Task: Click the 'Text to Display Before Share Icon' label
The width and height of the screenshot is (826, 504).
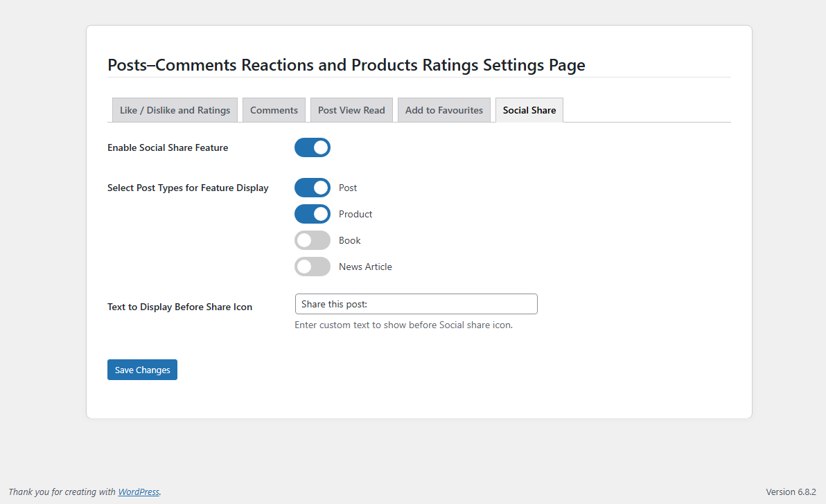Action: click(179, 307)
